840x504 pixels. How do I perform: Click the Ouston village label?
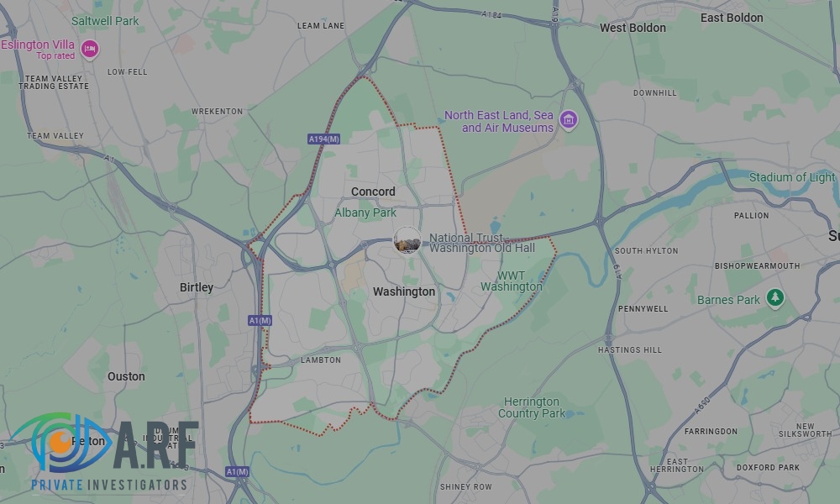coord(126,376)
